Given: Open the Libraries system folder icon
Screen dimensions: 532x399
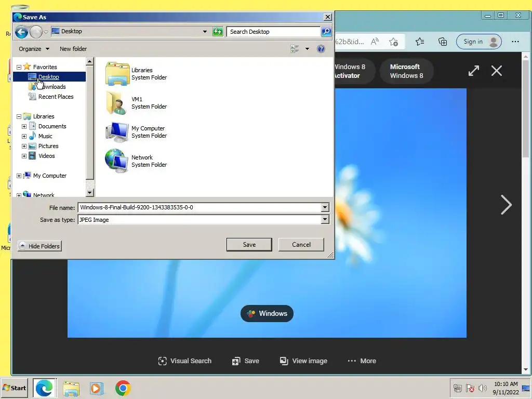Looking at the screenshot, I should [x=117, y=74].
